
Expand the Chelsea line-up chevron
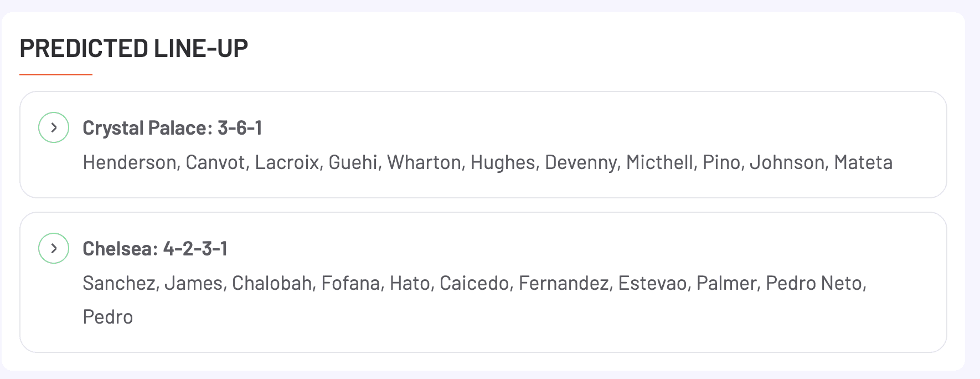(x=54, y=248)
